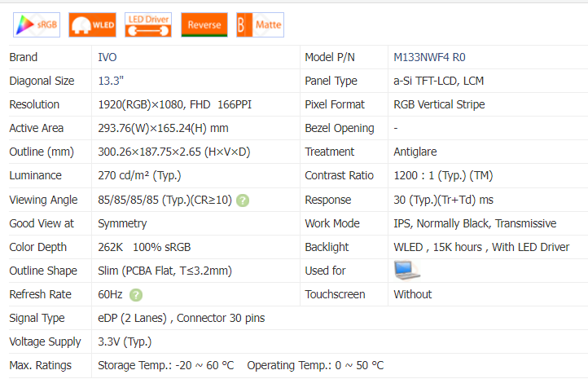Select the Refresh Rate value 60Hz
The image size is (588, 379).
pos(110,294)
